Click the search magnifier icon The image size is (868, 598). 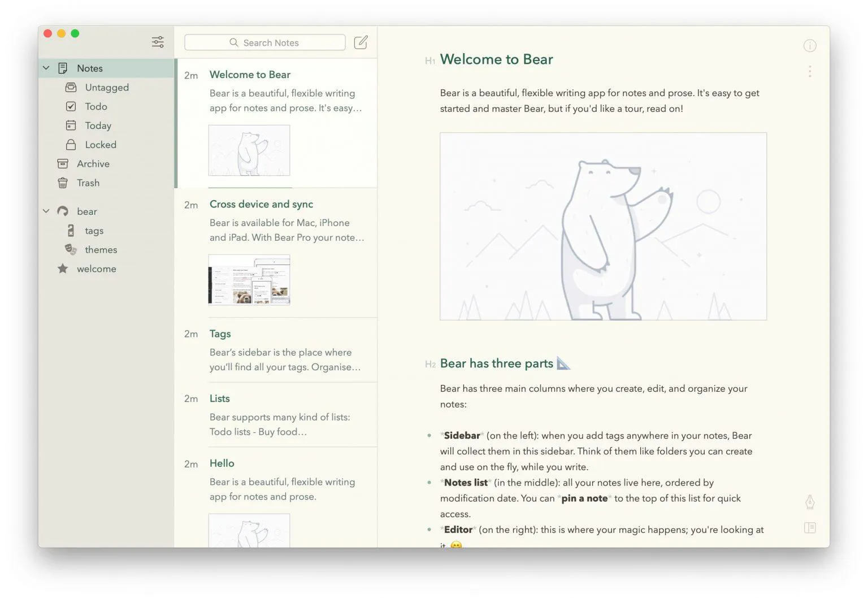coord(234,42)
